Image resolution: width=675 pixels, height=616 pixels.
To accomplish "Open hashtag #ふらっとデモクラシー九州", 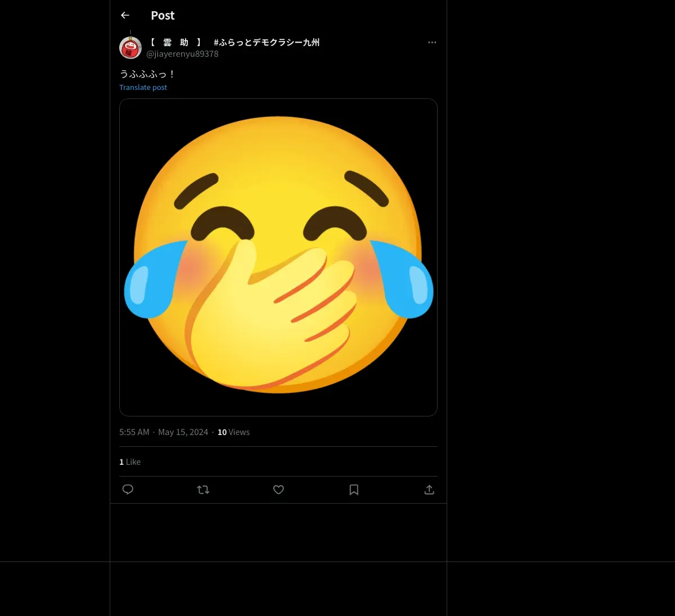I will point(267,43).
